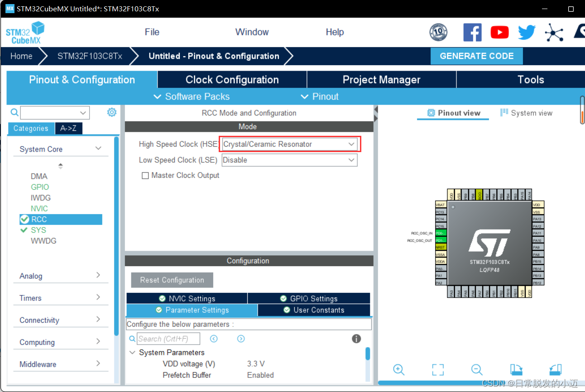Click the application MX title bar icon
The height and width of the screenshot is (392, 585).
[x=10, y=9]
